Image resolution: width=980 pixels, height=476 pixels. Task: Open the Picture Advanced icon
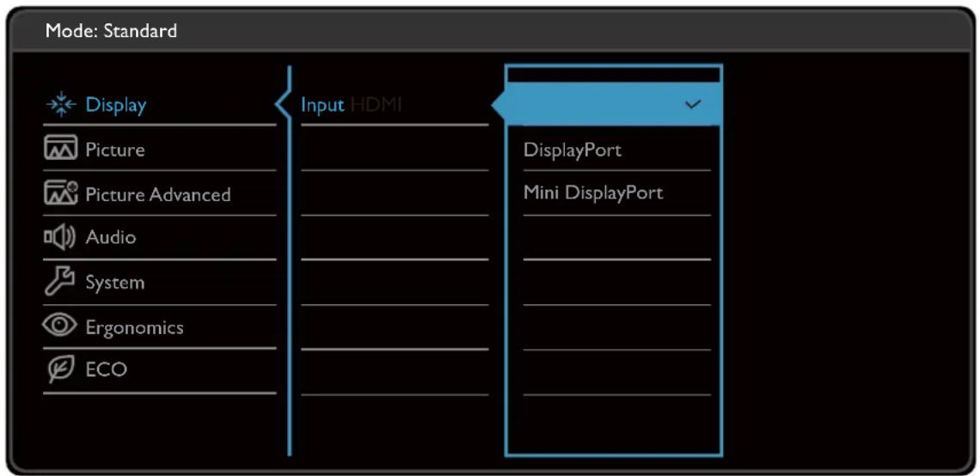[x=61, y=194]
